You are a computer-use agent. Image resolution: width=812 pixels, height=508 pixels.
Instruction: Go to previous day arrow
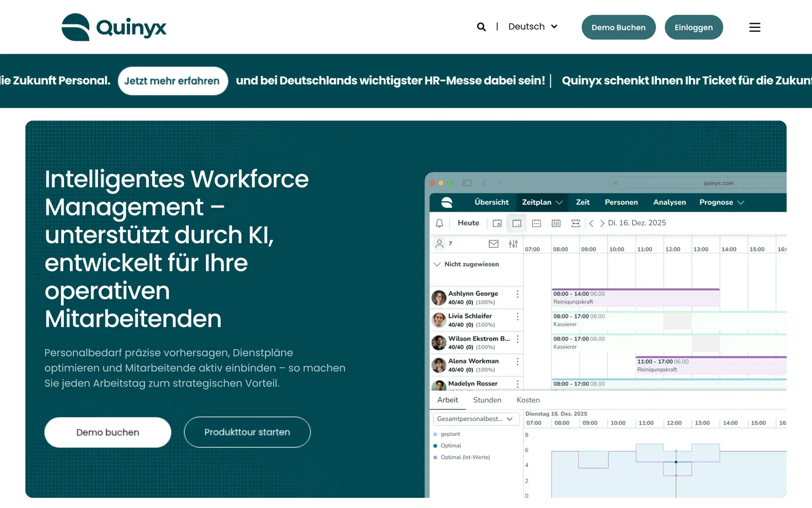pyautogui.click(x=591, y=223)
